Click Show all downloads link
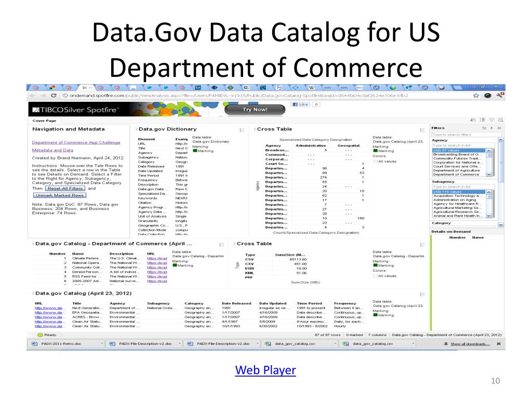The image size is (532, 399). (x=470, y=344)
